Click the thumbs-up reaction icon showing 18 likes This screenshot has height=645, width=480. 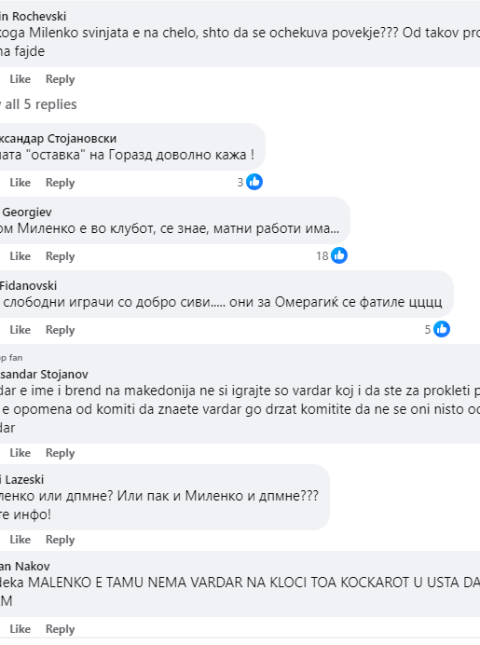pyautogui.click(x=339, y=255)
